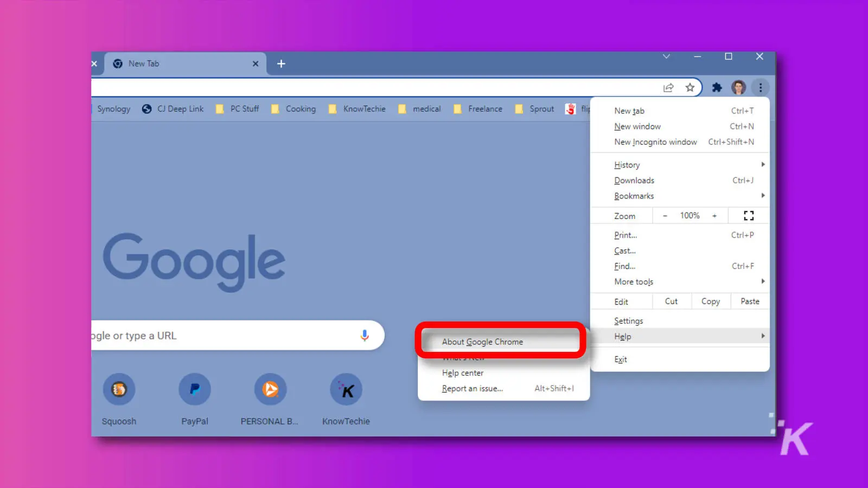This screenshot has height=488, width=868.
Task: Bookmark this page with the star icon
Action: click(690, 87)
